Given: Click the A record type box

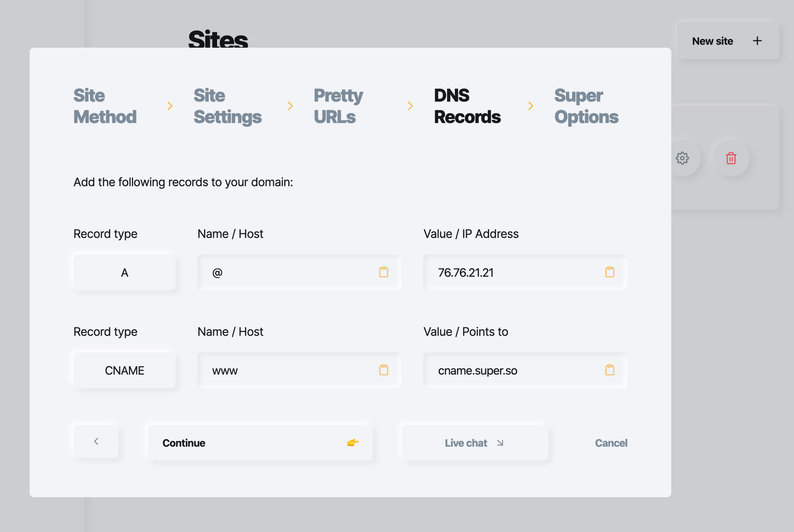Looking at the screenshot, I should click(x=124, y=272).
